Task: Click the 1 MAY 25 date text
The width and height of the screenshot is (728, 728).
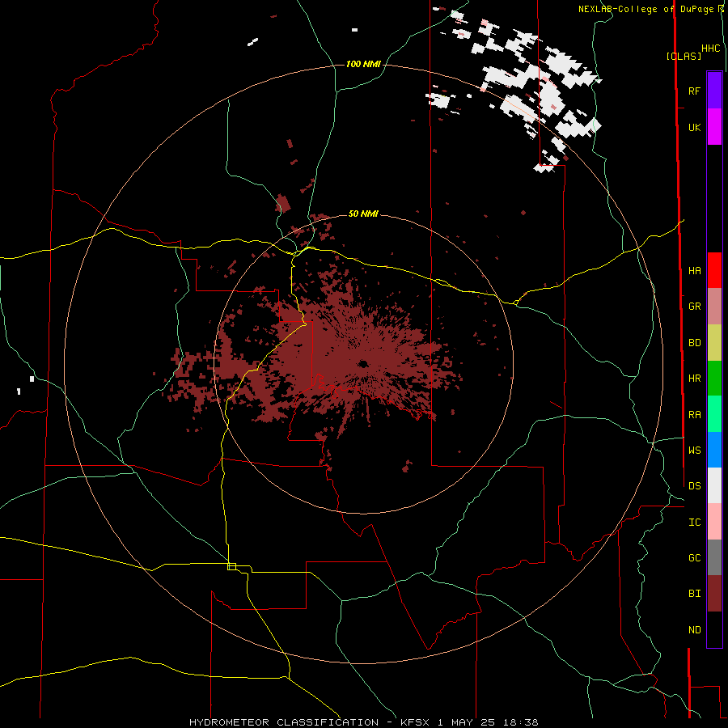Action: coord(467,722)
